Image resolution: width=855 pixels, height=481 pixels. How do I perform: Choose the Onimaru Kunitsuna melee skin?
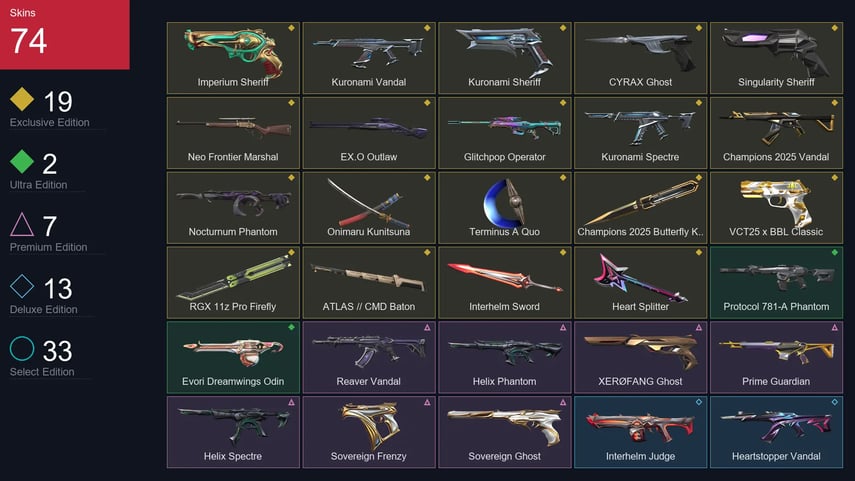tap(369, 207)
